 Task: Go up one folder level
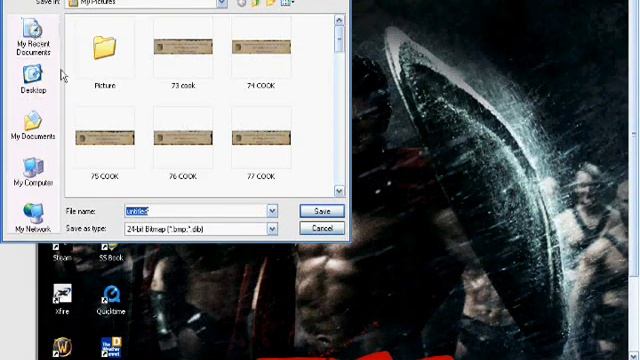coord(256,3)
